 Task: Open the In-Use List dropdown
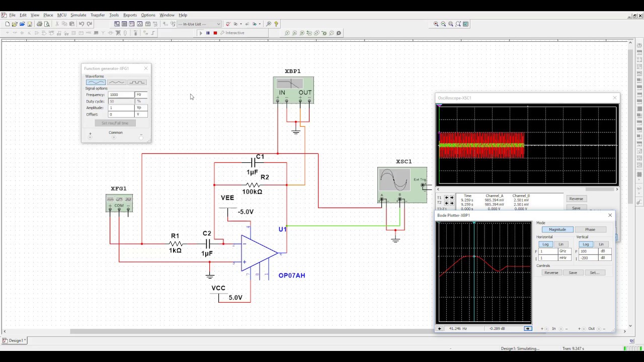(218, 24)
